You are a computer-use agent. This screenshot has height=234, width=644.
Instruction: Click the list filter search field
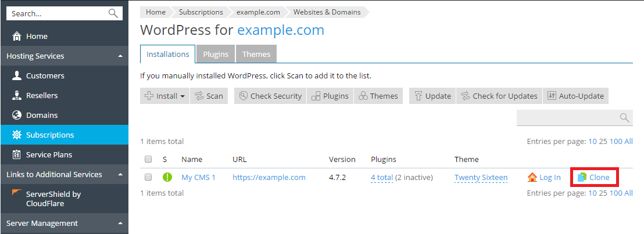point(567,118)
